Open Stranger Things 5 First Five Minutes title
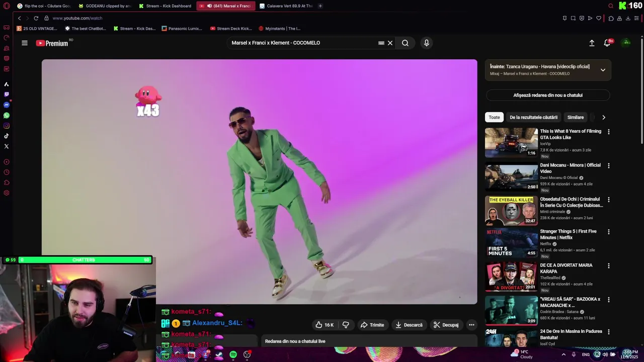 point(568,234)
